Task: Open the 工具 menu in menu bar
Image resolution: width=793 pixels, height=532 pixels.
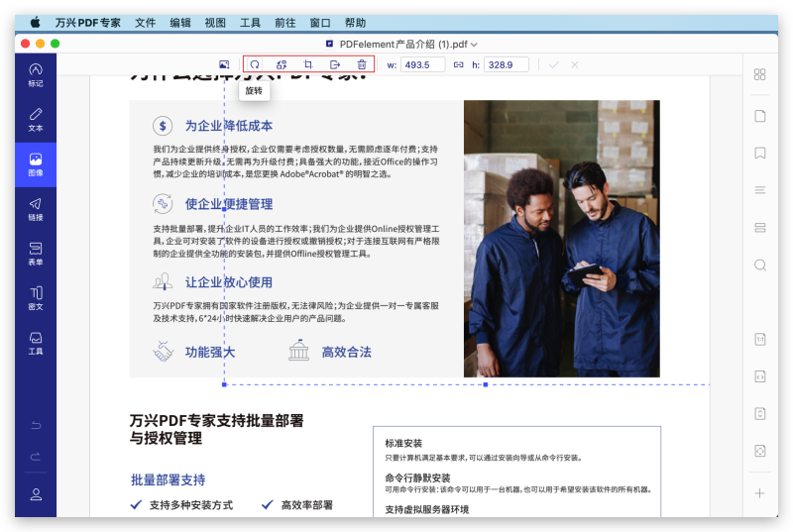Action: (x=251, y=22)
